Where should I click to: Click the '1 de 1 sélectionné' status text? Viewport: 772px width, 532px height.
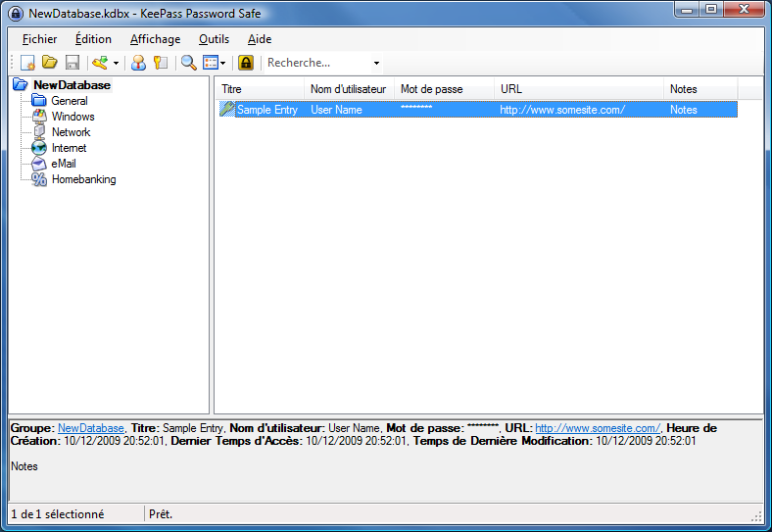point(58,514)
